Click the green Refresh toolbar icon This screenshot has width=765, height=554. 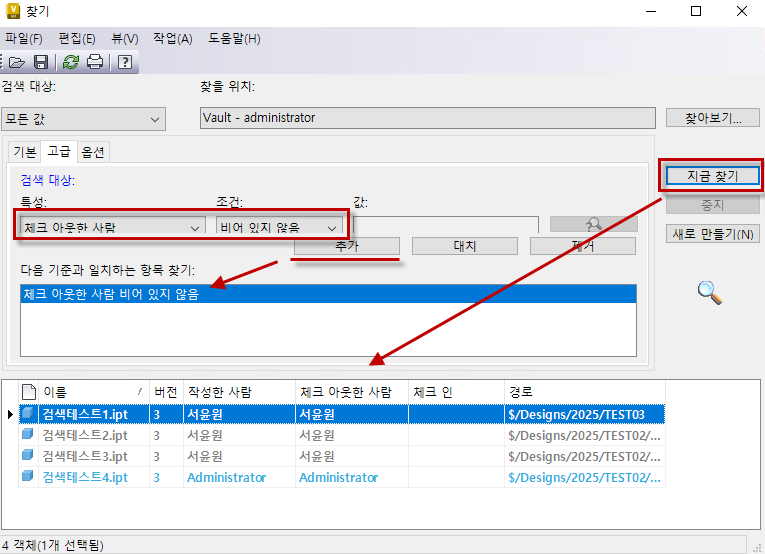click(x=71, y=62)
